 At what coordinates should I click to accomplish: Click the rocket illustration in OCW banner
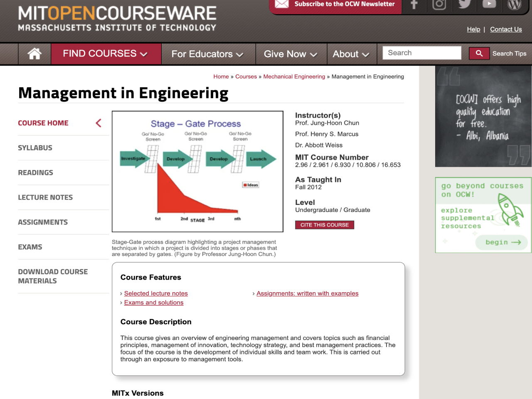510,210
